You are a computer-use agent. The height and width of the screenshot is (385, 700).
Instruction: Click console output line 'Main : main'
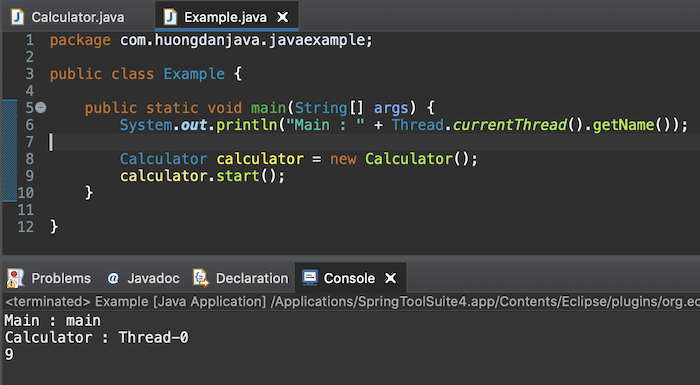(x=53, y=320)
